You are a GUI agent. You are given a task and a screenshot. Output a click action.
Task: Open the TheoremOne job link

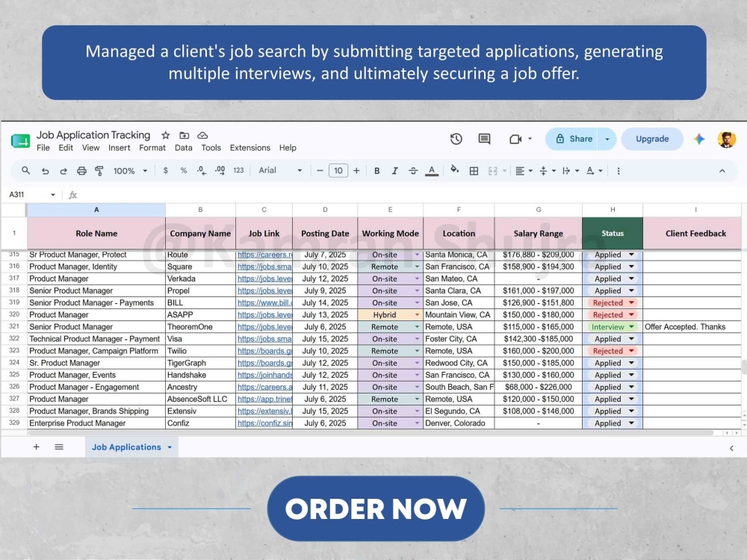(265, 327)
